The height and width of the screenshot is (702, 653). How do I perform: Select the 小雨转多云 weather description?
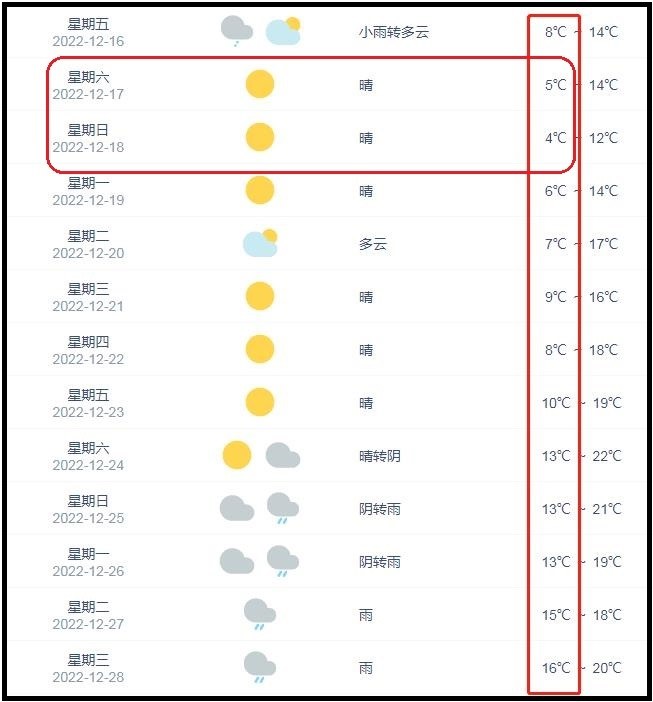(394, 32)
